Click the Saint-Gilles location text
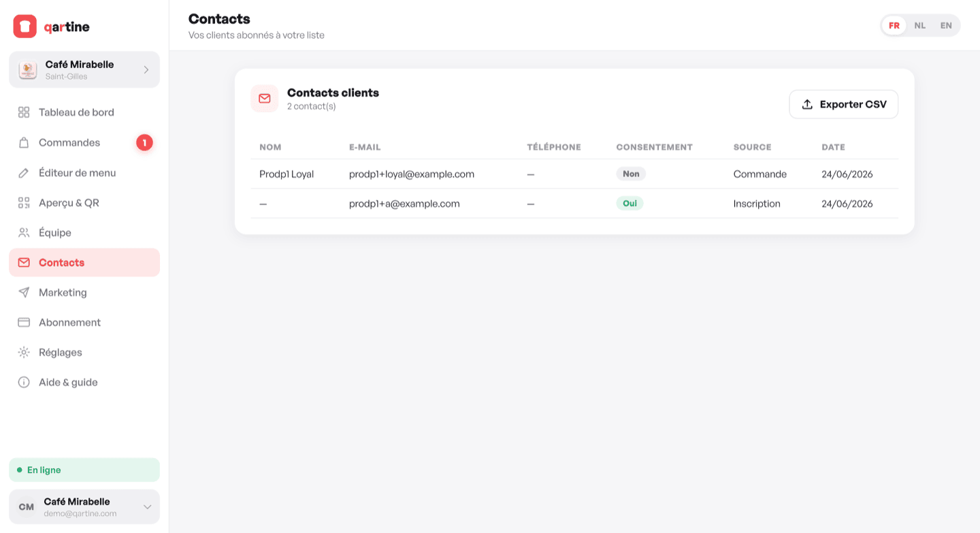 (x=66, y=76)
